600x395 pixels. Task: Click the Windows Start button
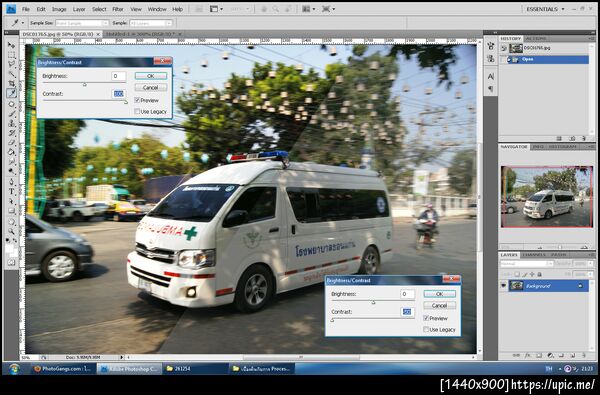tap(14, 369)
